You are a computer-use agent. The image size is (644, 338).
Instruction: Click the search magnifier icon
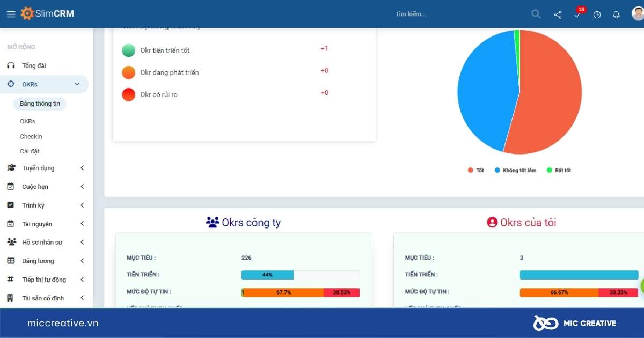[536, 14]
